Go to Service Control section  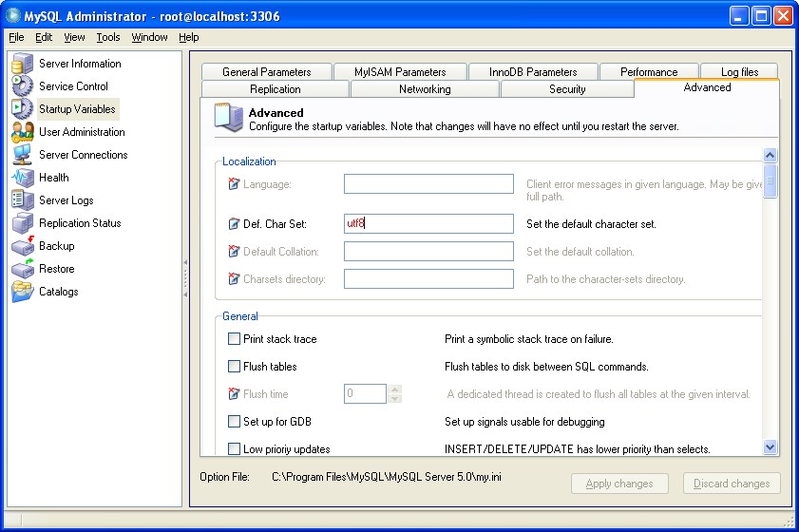coord(73,86)
